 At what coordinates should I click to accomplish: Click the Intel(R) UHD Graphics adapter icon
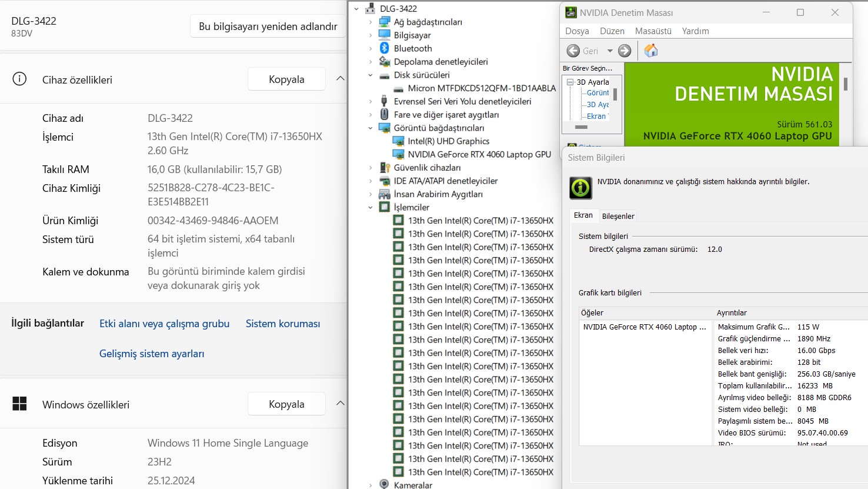coord(399,141)
